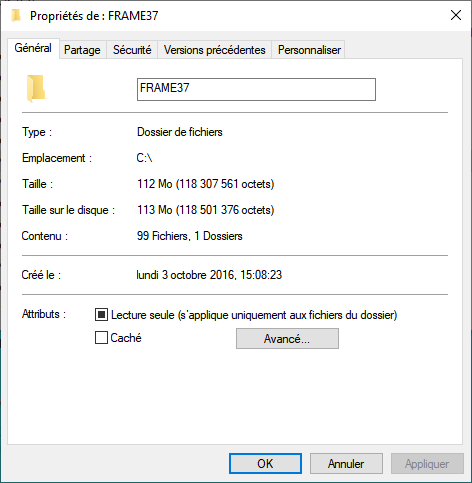Enable the Caché attribute checkbox

point(101,338)
